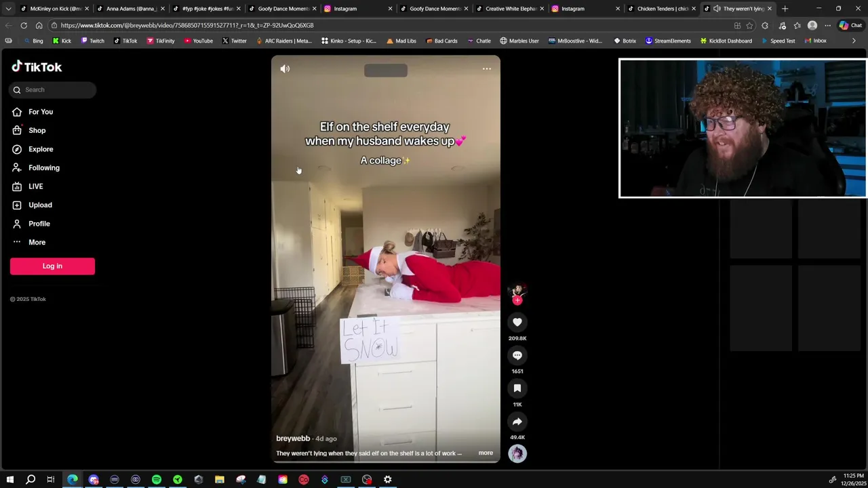
Task: Go to the browser home page icon
Action: [39, 25]
